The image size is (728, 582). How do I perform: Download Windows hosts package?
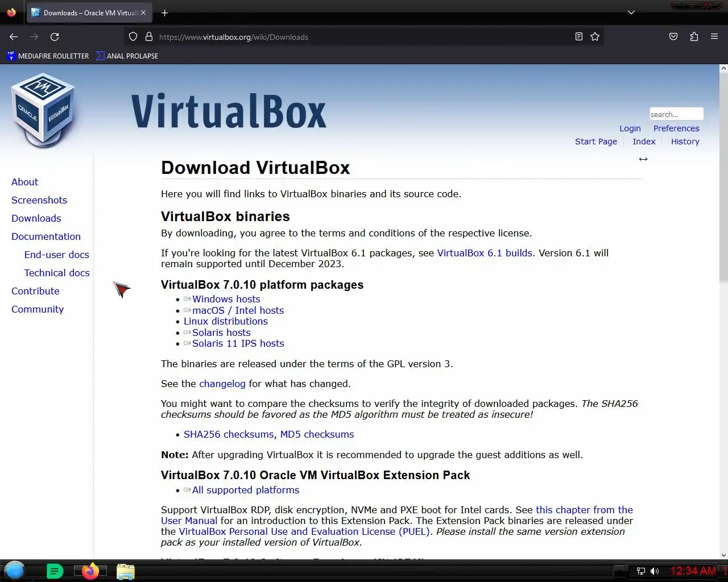tap(226, 299)
